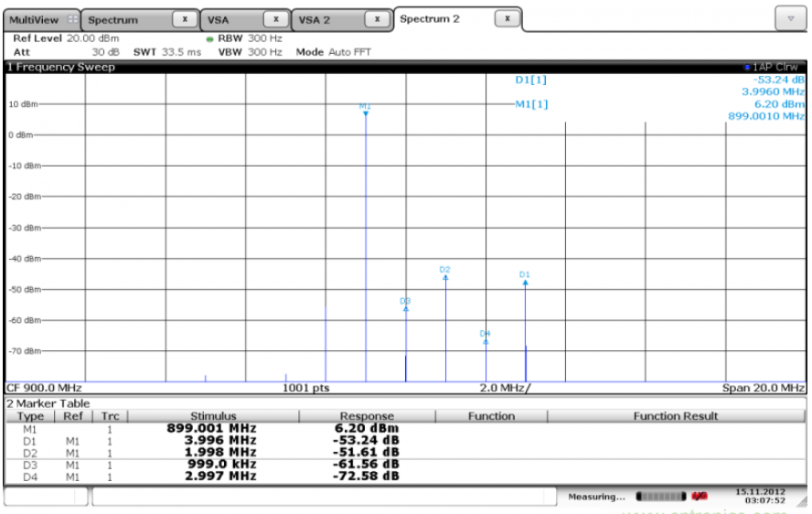Switch to the MultiView tab

pos(42,20)
